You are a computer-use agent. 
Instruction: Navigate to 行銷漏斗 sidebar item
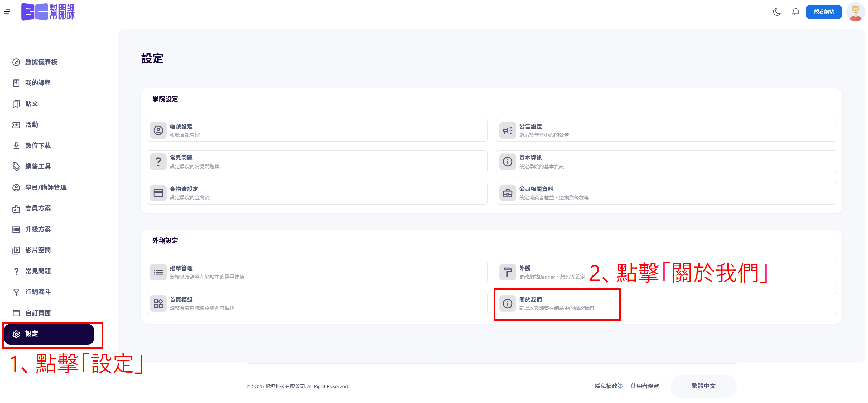click(38, 292)
